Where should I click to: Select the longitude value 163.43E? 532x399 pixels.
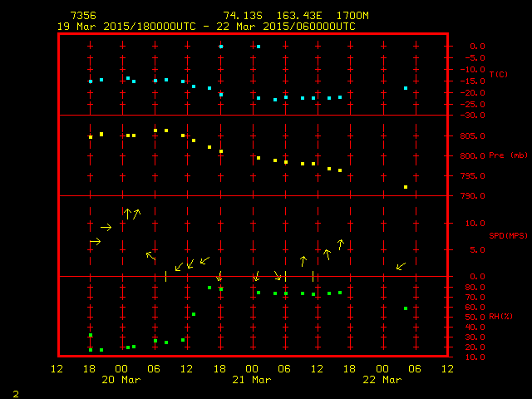pos(293,16)
